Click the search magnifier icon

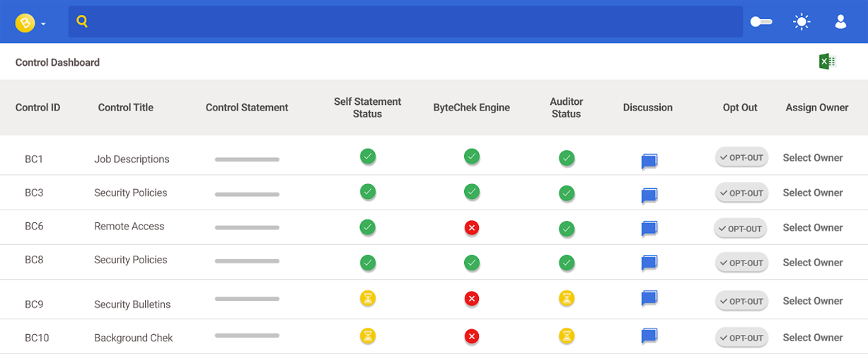(x=82, y=21)
